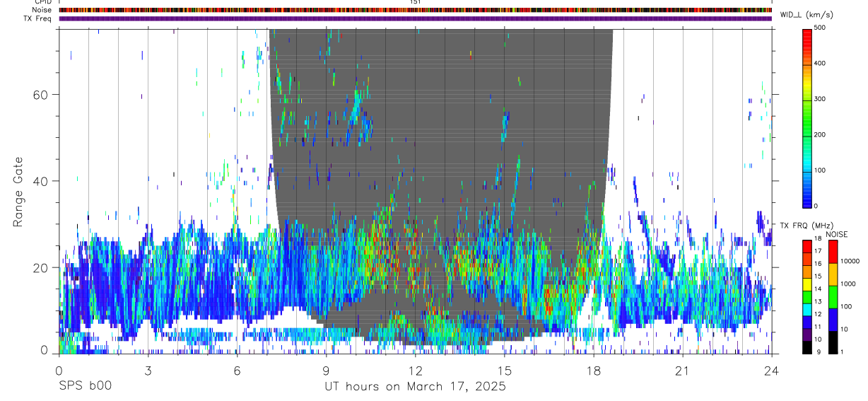Click the yellow 14-15 MHz swatch
The image size is (868, 401).
tap(807, 284)
